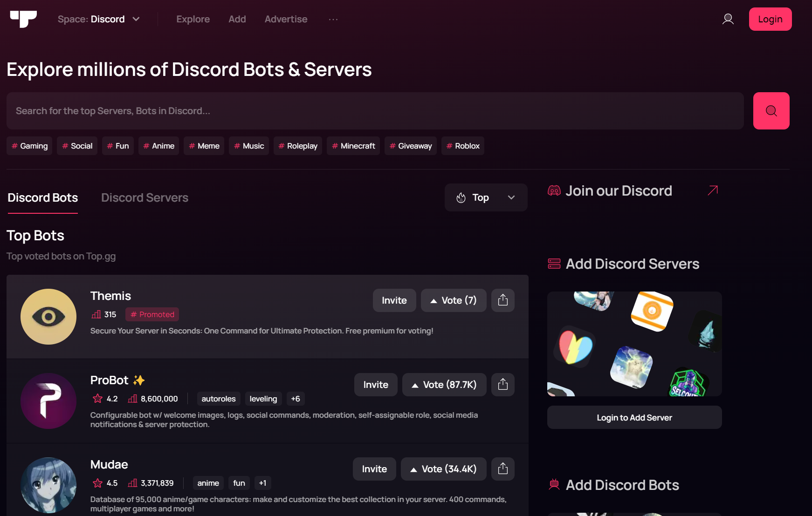The height and width of the screenshot is (516, 812).
Task: Select the Minecraft tag
Action: tap(353, 146)
